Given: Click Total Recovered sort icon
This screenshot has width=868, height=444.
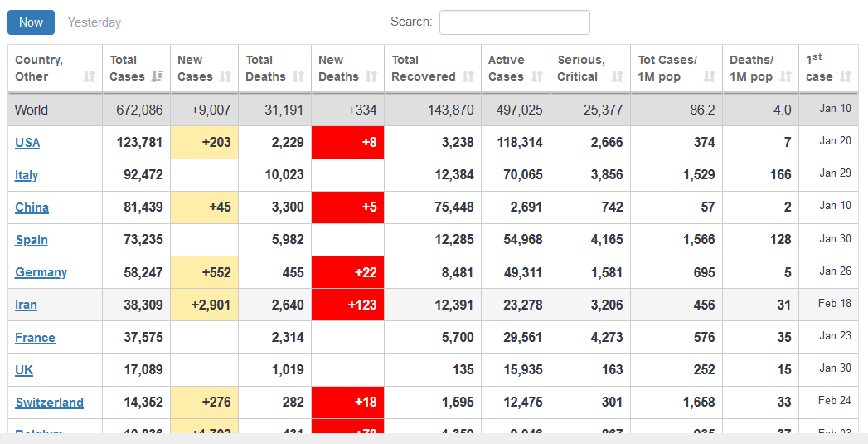Looking at the screenshot, I should point(468,76).
